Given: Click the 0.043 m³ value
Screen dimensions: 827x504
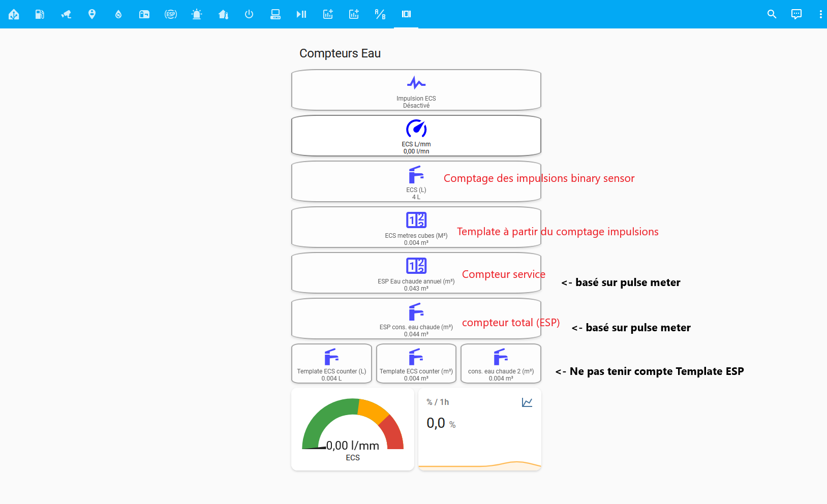Looking at the screenshot, I should tap(416, 289).
